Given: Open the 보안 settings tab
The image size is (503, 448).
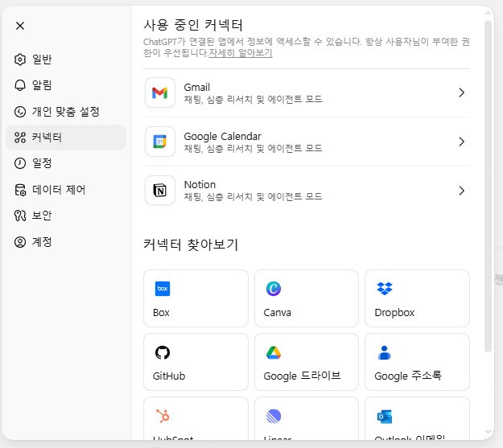Looking at the screenshot, I should (x=66, y=216).
